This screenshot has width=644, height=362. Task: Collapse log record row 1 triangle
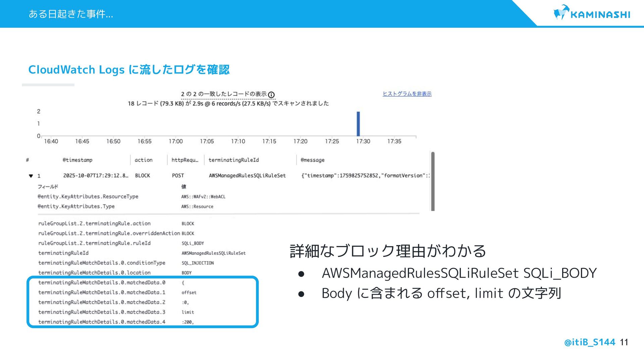tap(31, 176)
